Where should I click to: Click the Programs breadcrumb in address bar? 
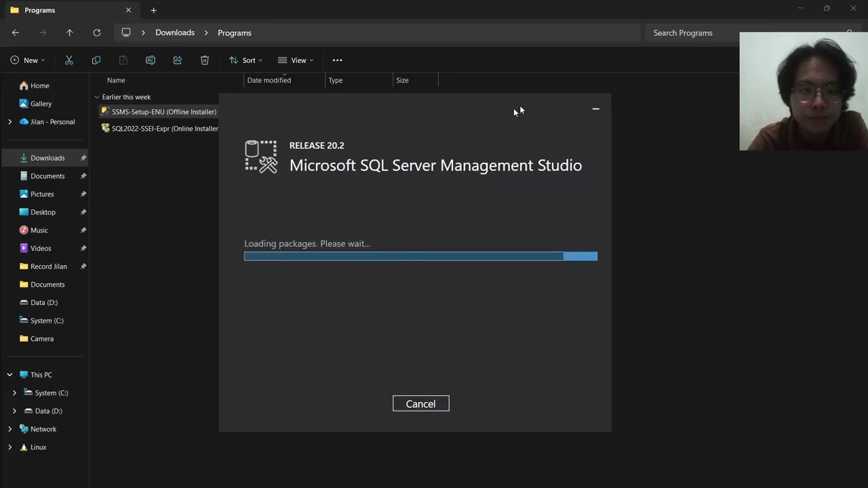pos(235,33)
